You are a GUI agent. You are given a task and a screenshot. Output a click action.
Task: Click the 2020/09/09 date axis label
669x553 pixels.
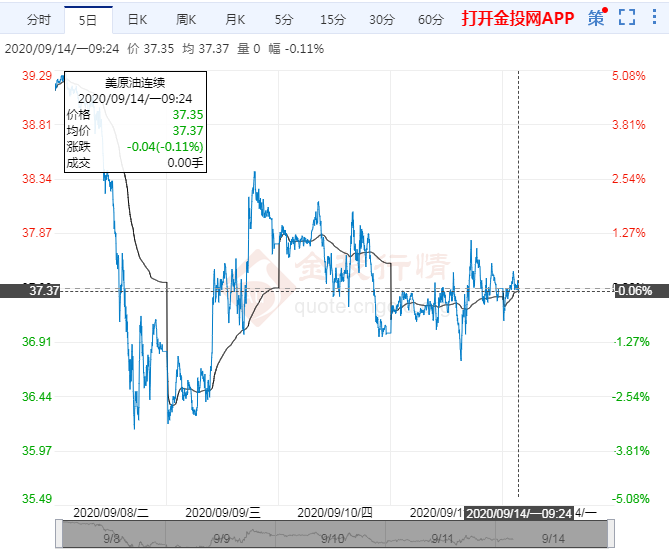pyautogui.click(x=223, y=512)
